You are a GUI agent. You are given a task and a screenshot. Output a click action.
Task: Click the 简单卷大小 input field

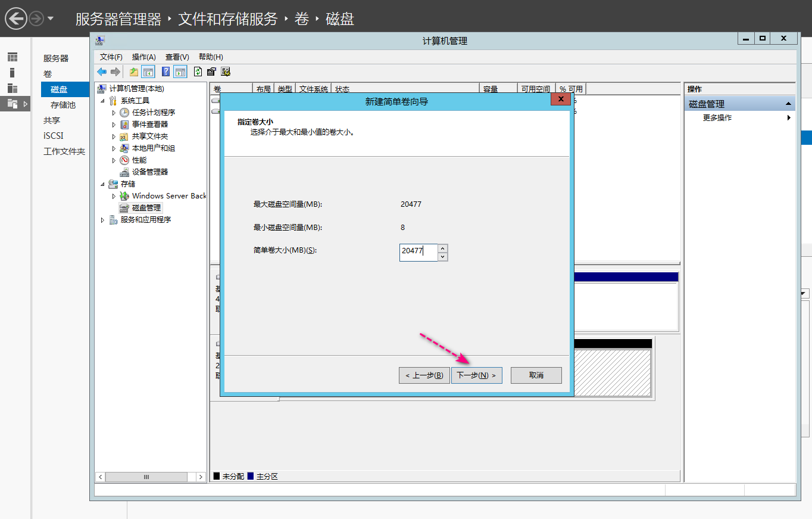[x=419, y=253]
